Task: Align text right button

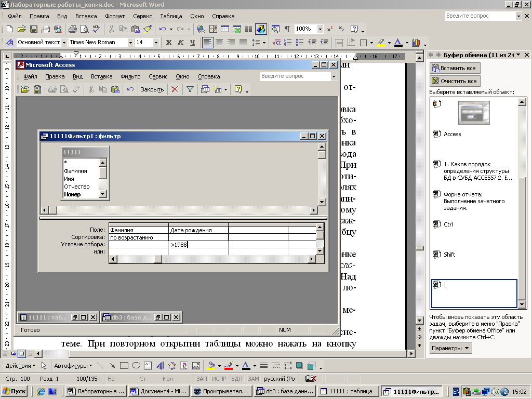Action: coord(231,43)
